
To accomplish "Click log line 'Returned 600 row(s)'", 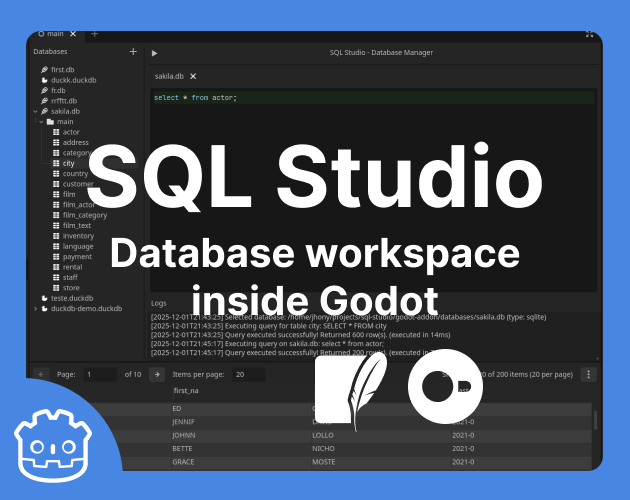I will [301, 335].
